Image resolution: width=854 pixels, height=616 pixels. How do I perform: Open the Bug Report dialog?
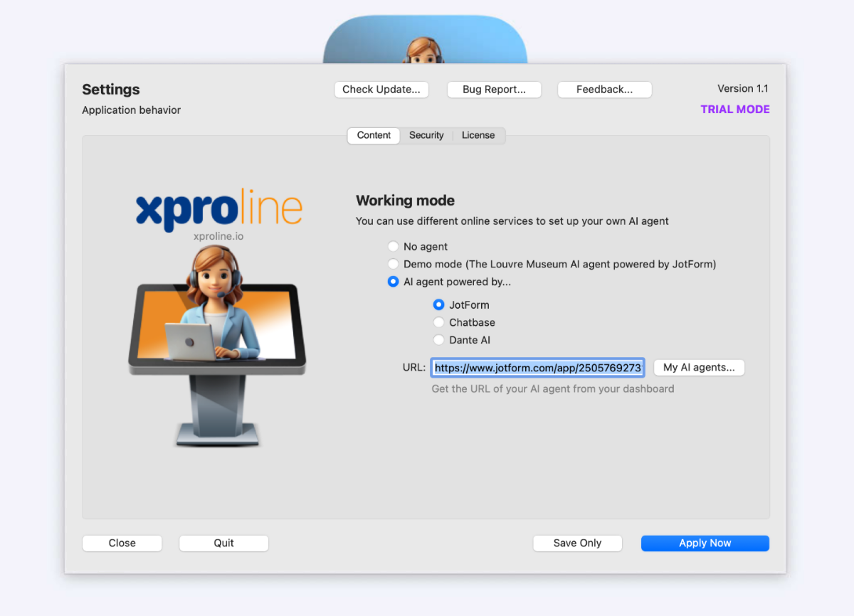(x=494, y=90)
